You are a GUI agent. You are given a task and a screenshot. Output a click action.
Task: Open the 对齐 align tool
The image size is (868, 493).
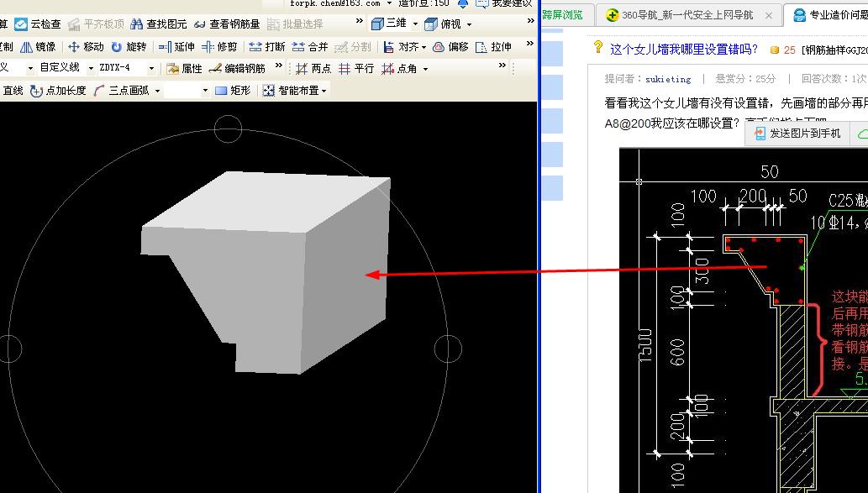tap(401, 47)
